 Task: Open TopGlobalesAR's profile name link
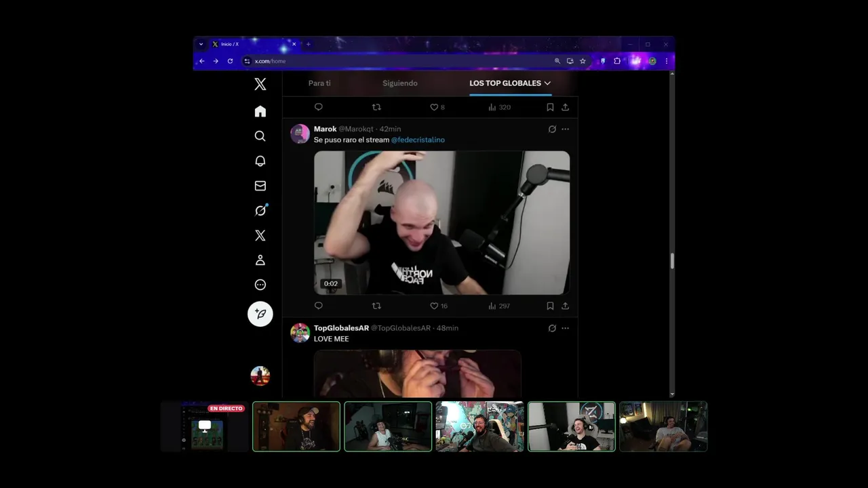[341, 328]
